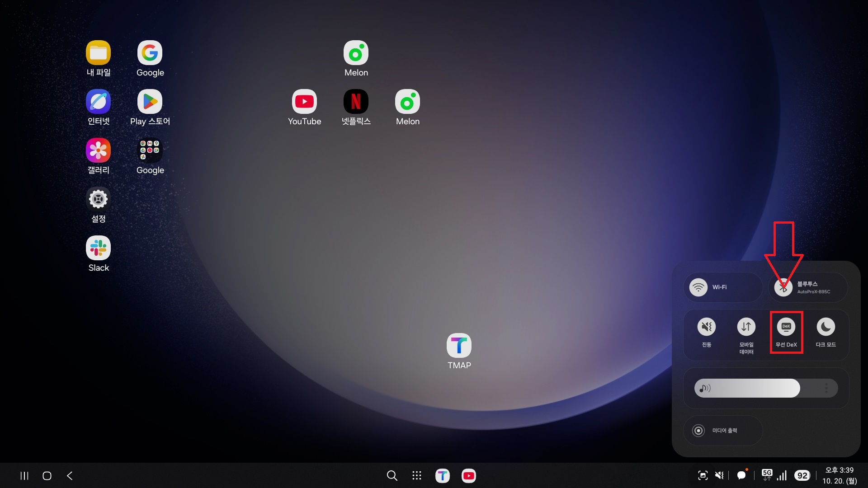This screenshot has width=868, height=488.
Task: Expand volume slider more options dots
Action: tap(826, 388)
